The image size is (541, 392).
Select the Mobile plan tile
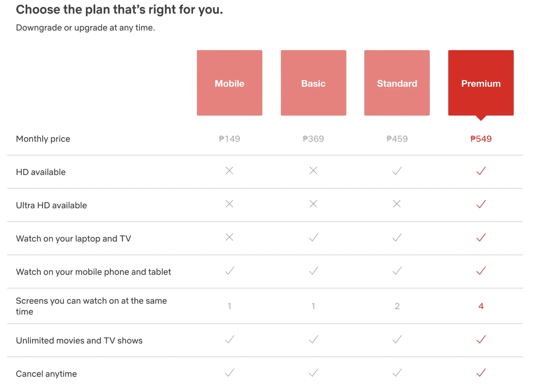[x=229, y=83]
